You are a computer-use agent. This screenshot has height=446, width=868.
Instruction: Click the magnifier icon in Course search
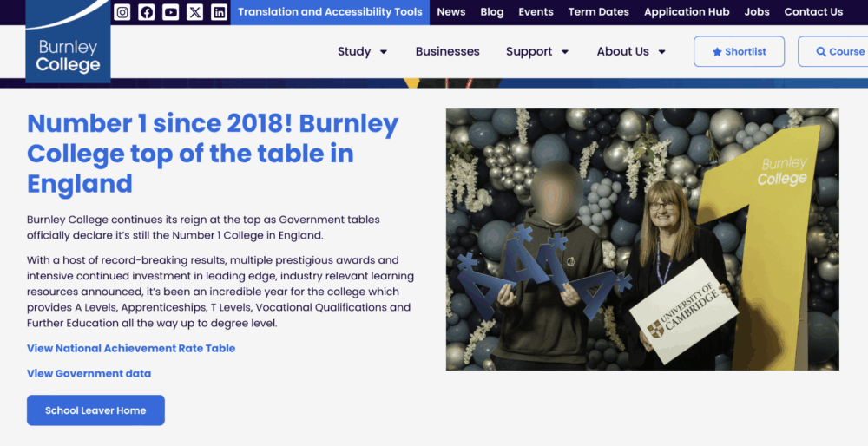821,51
